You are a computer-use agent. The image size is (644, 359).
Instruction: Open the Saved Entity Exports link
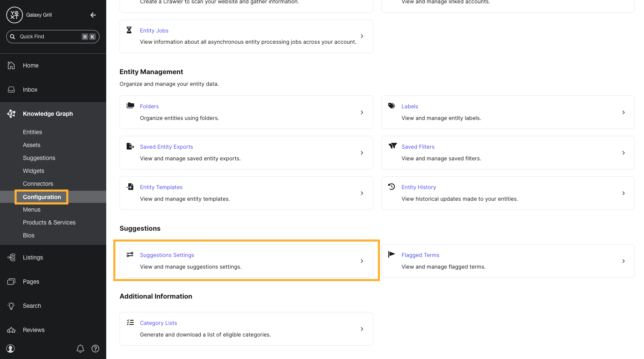(x=166, y=147)
